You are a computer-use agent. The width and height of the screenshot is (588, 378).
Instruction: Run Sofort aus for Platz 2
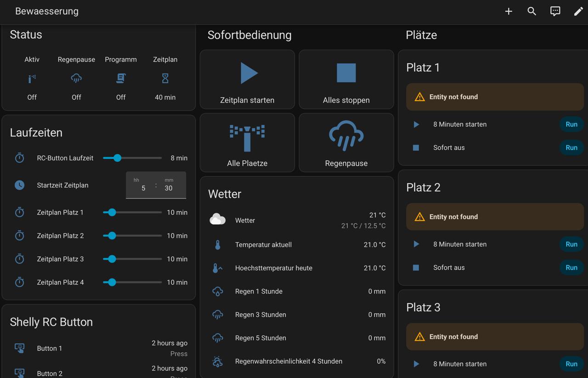(x=571, y=268)
